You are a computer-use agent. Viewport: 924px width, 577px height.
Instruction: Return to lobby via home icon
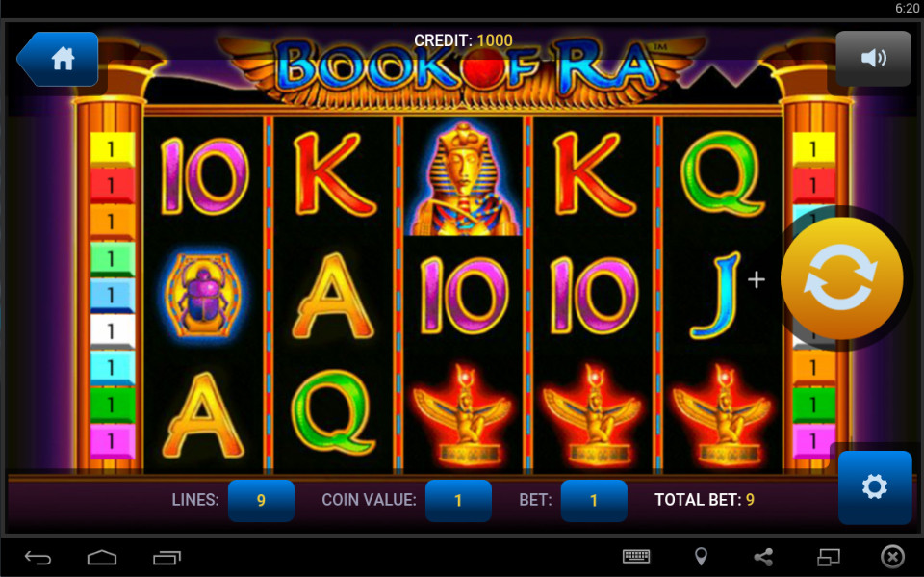pyautogui.click(x=58, y=59)
